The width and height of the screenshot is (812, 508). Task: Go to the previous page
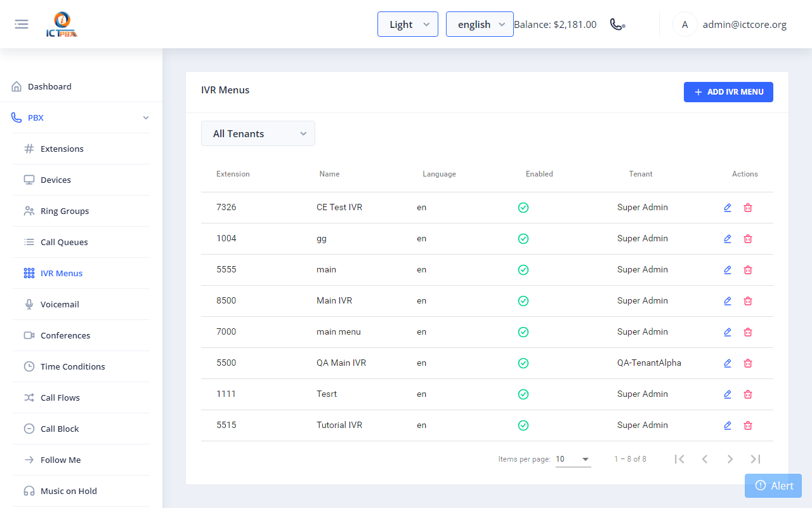(705, 459)
